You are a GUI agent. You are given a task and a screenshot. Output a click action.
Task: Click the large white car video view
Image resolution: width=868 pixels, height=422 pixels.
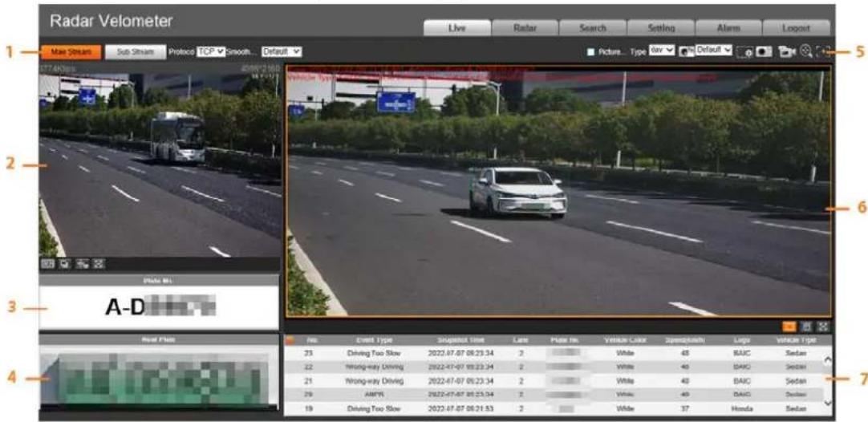point(558,191)
